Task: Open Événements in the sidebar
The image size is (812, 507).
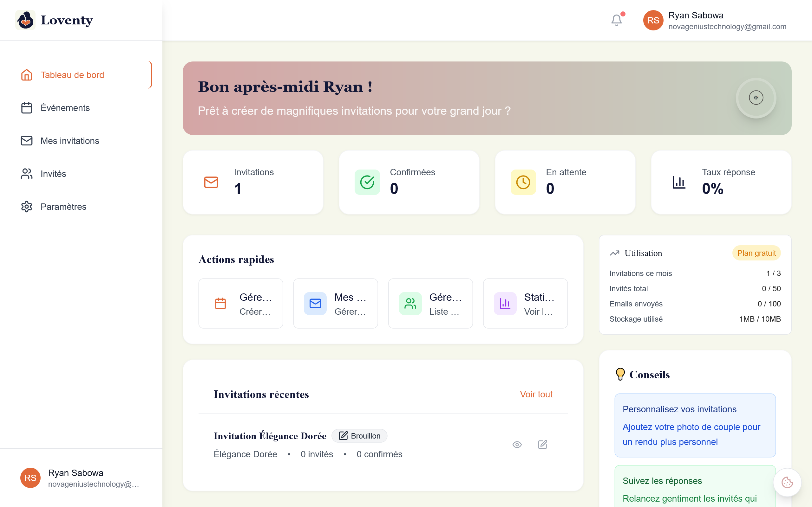Action: tap(65, 108)
